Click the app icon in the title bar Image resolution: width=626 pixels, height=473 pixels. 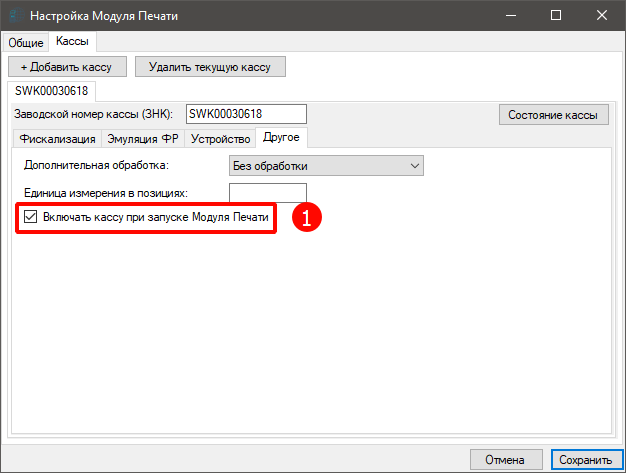pos(14,17)
